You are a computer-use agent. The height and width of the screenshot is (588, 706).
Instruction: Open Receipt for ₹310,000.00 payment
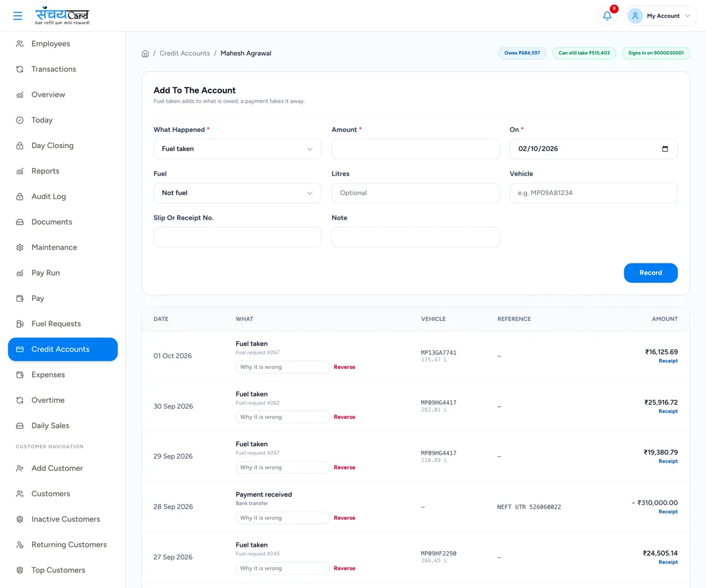(668, 512)
